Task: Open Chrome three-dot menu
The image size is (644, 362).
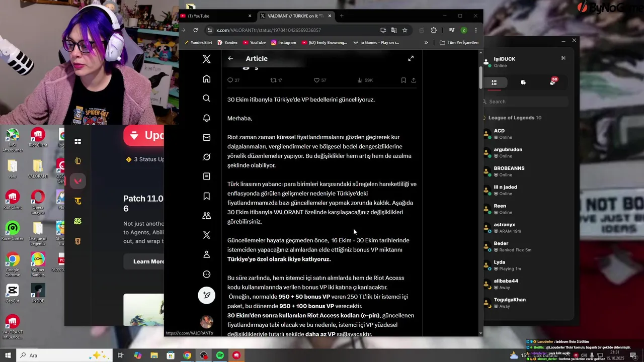Action: coord(476,30)
